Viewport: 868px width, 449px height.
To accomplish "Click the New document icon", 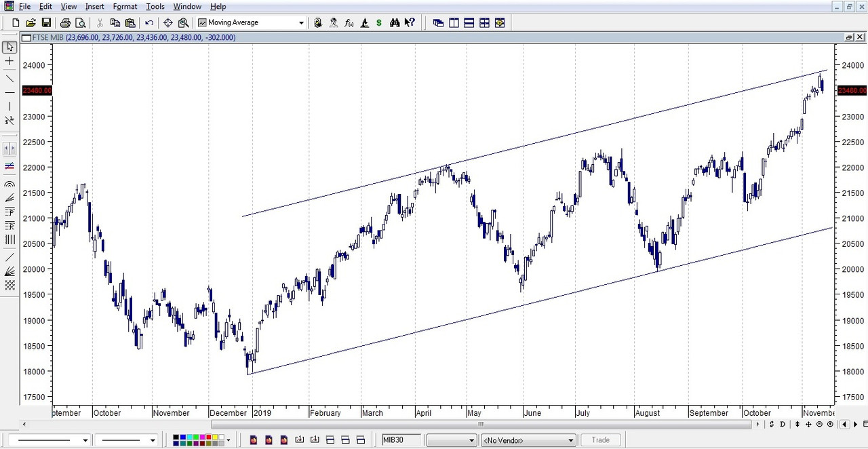I will pyautogui.click(x=16, y=22).
